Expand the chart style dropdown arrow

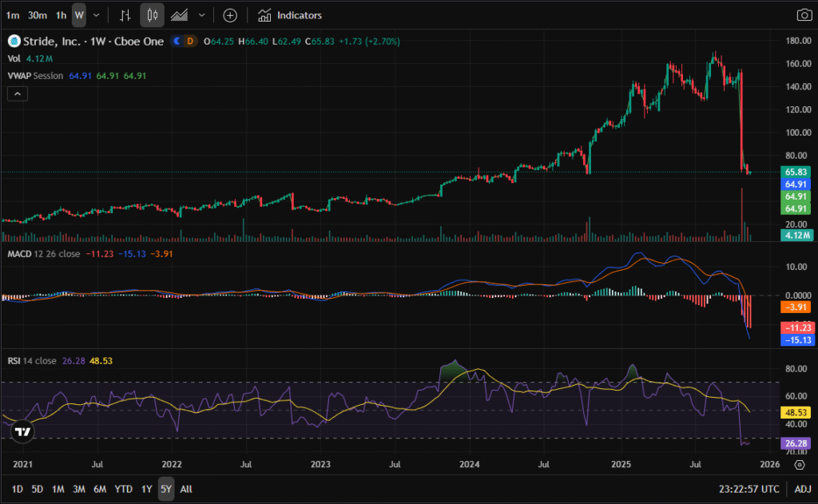click(201, 15)
